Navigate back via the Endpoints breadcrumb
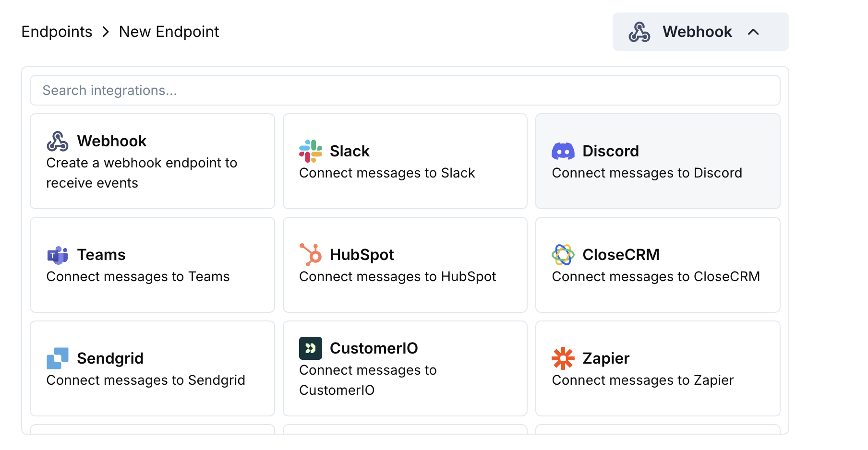868x450 pixels. [56, 32]
